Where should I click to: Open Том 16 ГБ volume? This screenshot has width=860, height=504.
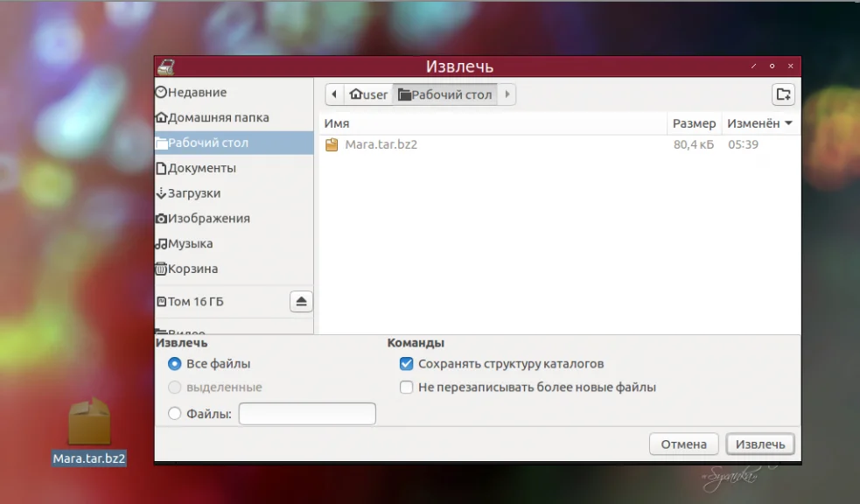click(221, 302)
